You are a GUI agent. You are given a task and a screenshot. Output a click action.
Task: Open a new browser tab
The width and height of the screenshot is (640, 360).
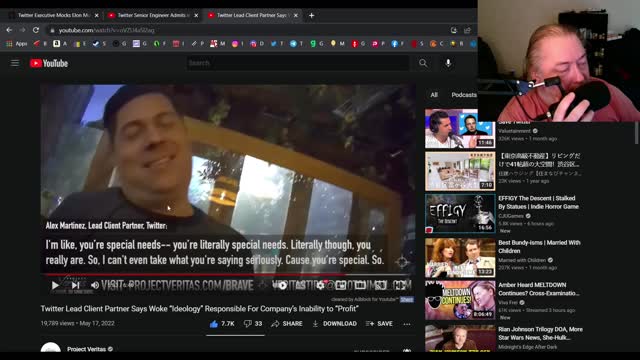[311, 15]
